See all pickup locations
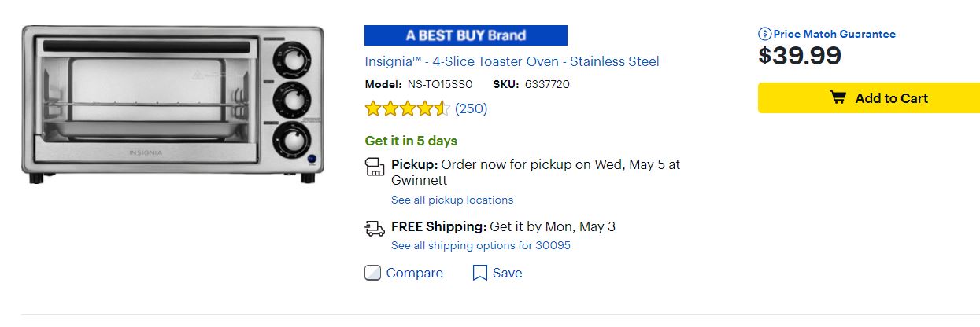980x327 pixels. tap(452, 200)
